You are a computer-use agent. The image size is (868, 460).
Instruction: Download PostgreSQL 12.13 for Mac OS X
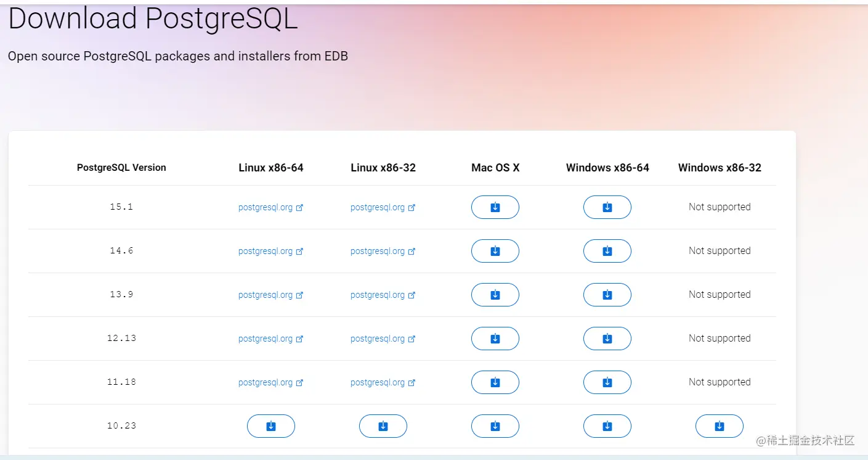(x=495, y=339)
